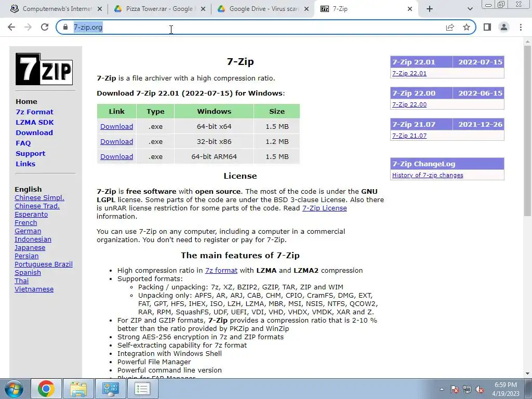Image resolution: width=532 pixels, height=399 pixels.
Task: Switch language to Vietnamese
Action: pyautogui.click(x=34, y=289)
